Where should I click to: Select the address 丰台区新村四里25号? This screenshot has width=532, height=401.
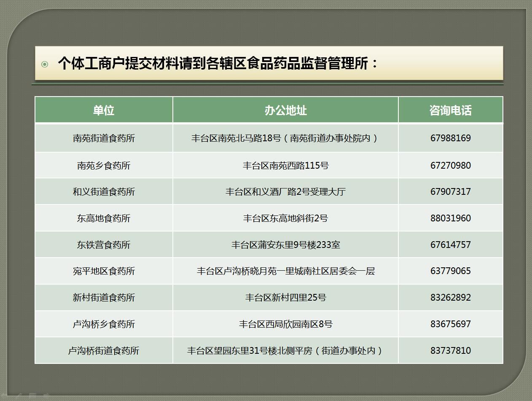click(x=285, y=297)
